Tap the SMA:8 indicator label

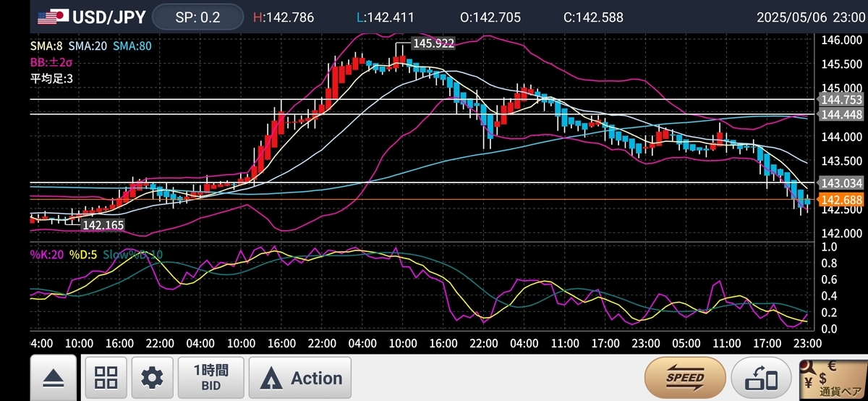pyautogui.click(x=47, y=46)
